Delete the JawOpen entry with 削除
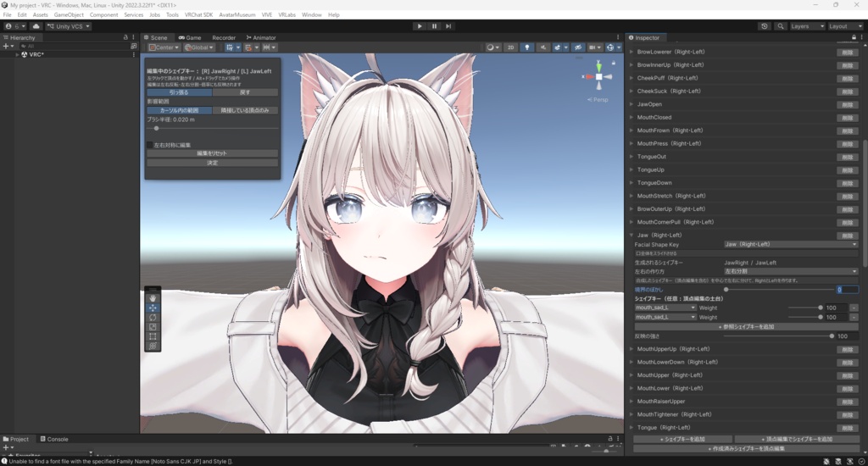 pyautogui.click(x=847, y=104)
